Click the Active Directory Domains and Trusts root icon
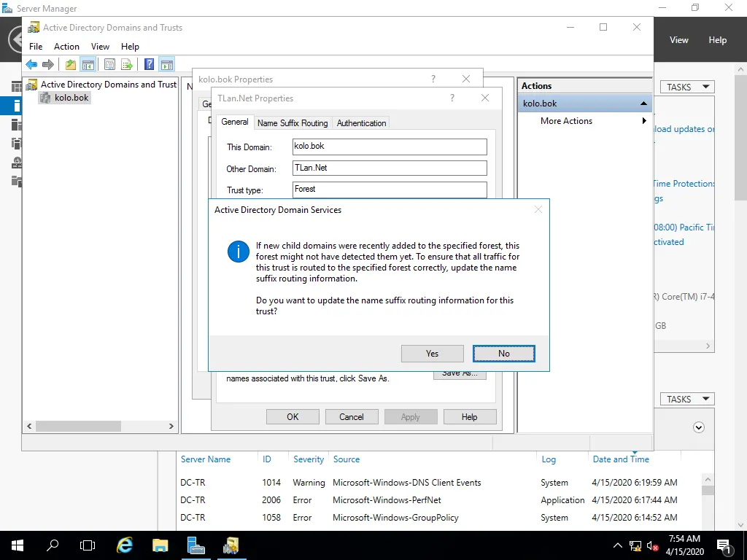 [x=32, y=85]
